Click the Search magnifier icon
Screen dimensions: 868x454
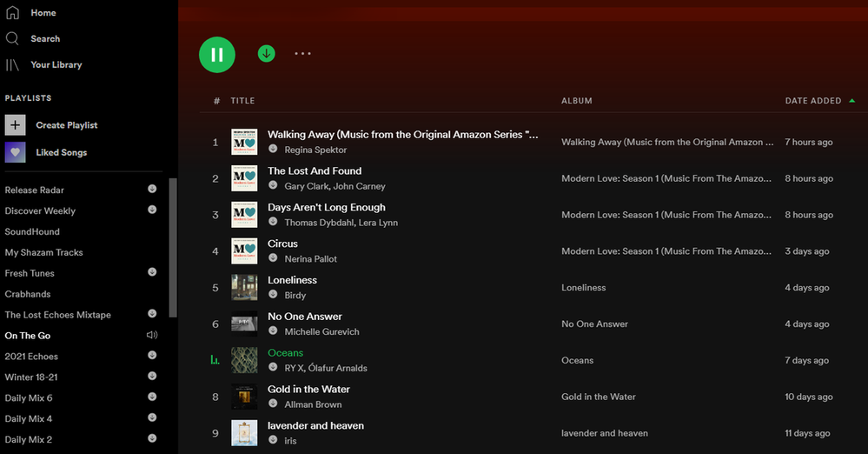point(12,38)
